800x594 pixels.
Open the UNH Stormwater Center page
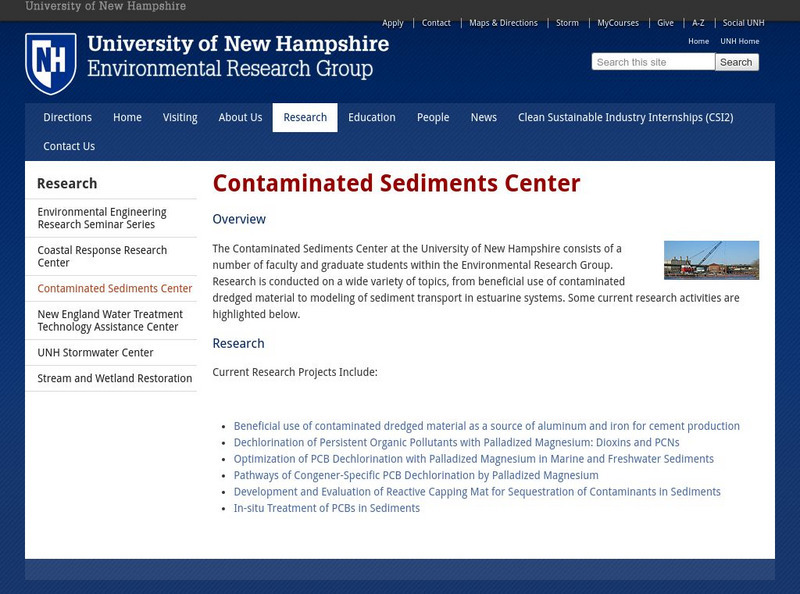coord(95,352)
